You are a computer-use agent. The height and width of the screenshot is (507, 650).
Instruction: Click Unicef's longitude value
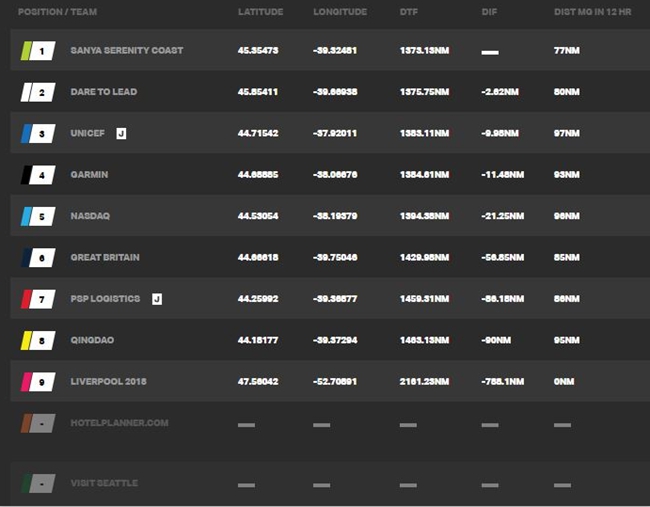[x=335, y=133]
